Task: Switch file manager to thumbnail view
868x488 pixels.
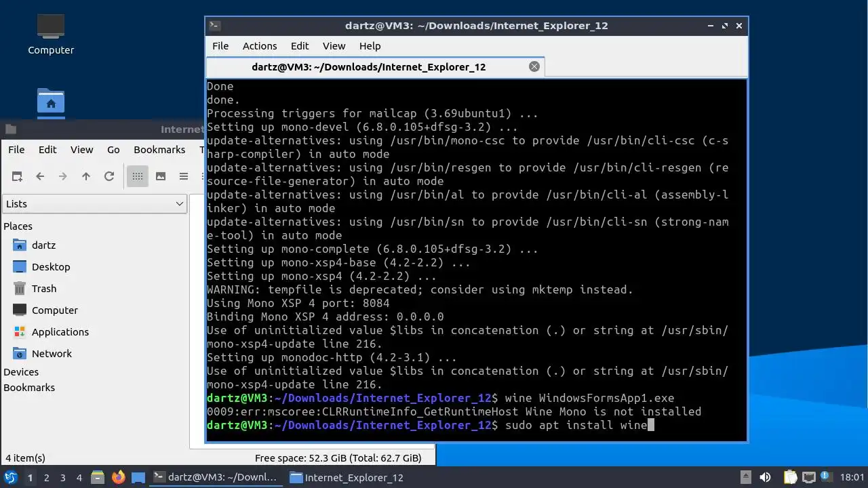Action: [161, 176]
